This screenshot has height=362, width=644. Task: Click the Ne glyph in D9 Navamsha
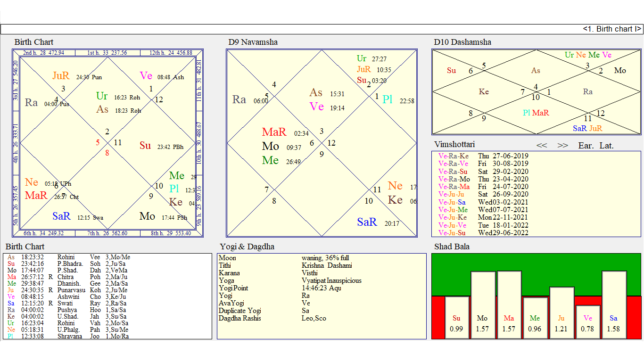(396, 186)
